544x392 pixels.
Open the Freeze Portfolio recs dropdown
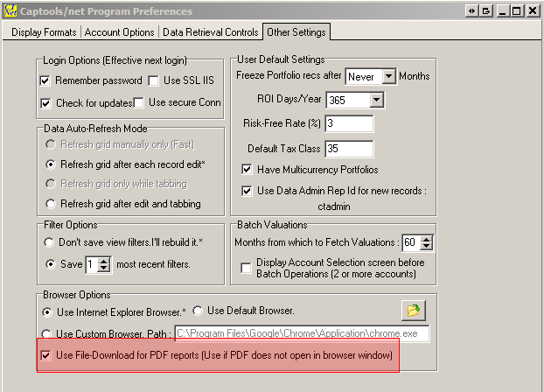(388, 76)
